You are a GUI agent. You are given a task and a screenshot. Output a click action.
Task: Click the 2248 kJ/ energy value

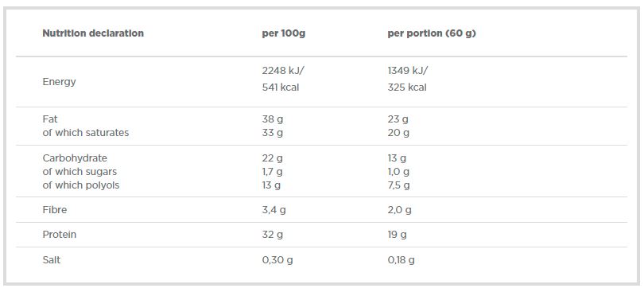[283, 71]
